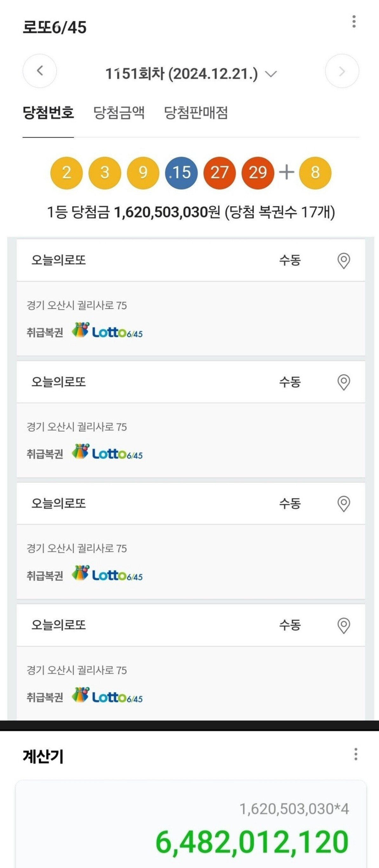Tap the blue number 15 ball
The height and width of the screenshot is (868, 379).
click(x=181, y=173)
